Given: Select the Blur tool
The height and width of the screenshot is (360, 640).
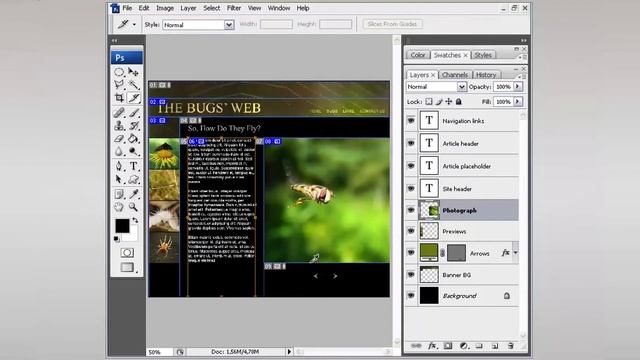Looking at the screenshot, I should pyautogui.click(x=119, y=151).
